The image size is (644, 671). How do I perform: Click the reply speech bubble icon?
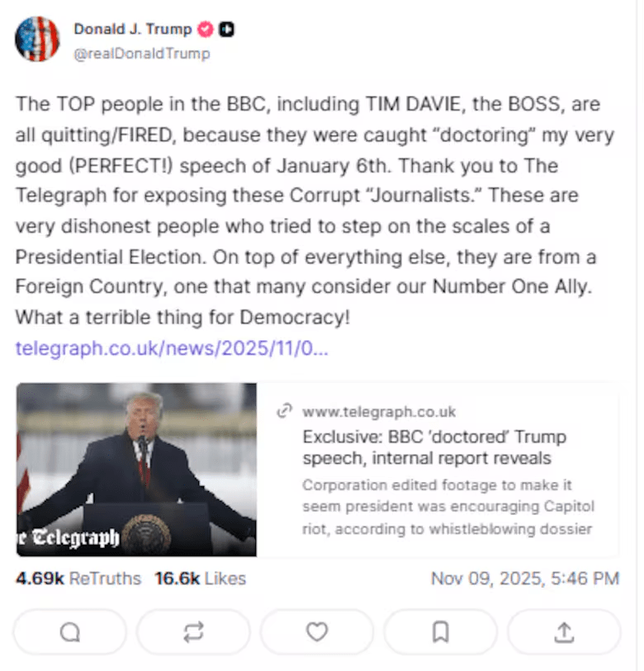coord(70,632)
